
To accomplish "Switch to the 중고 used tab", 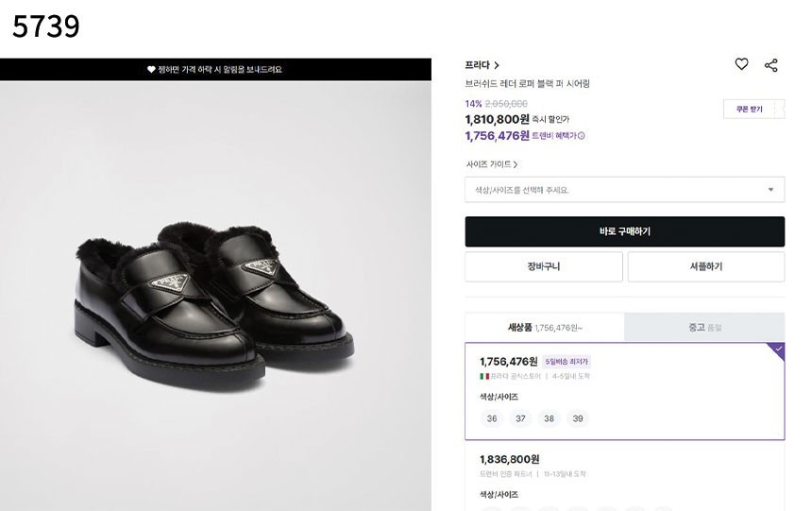I will tap(704, 328).
